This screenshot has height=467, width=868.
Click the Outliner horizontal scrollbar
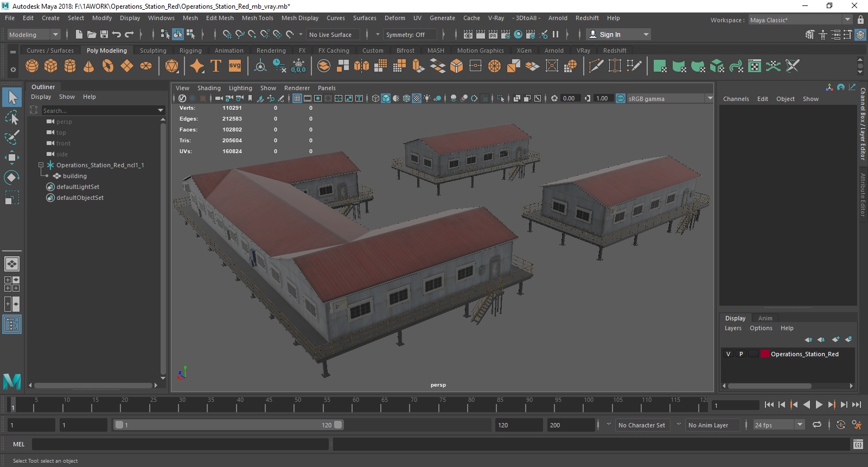pyautogui.click(x=93, y=386)
